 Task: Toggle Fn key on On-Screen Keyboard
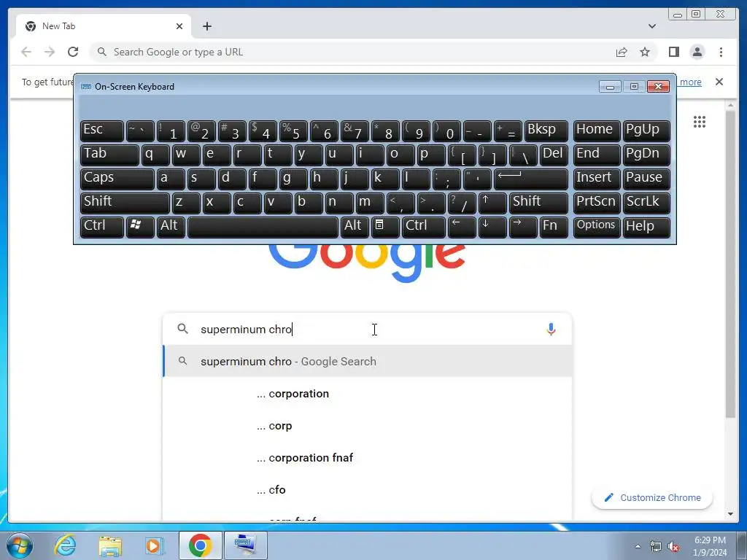554,227
